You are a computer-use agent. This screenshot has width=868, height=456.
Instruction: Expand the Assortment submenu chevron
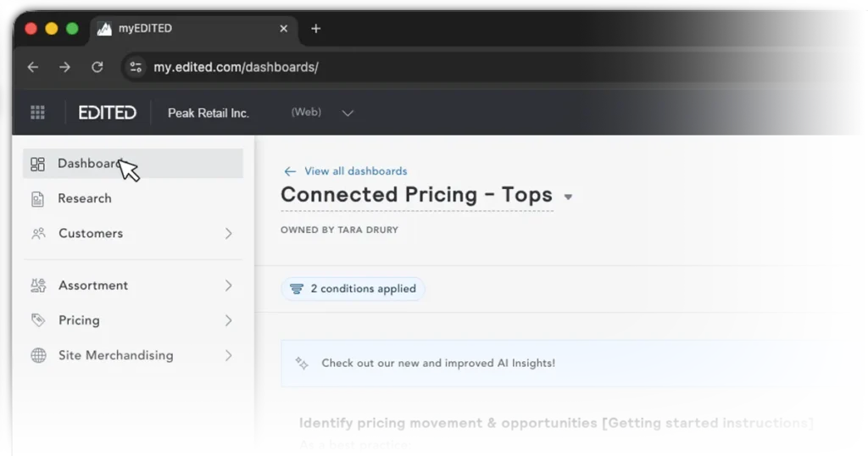[x=228, y=286]
